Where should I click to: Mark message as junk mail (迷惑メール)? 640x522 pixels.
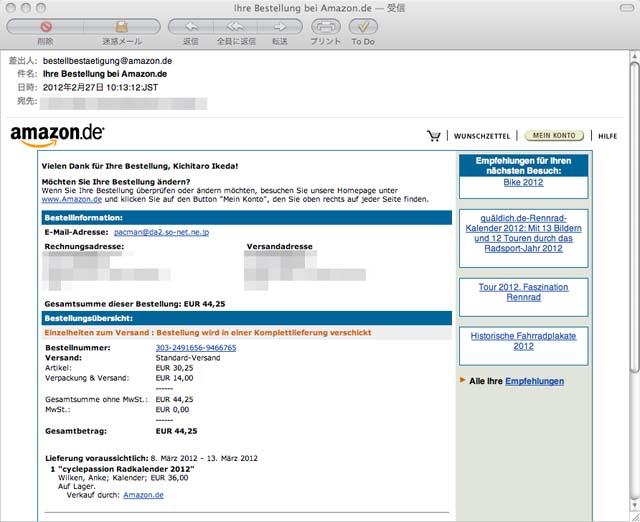[122, 27]
